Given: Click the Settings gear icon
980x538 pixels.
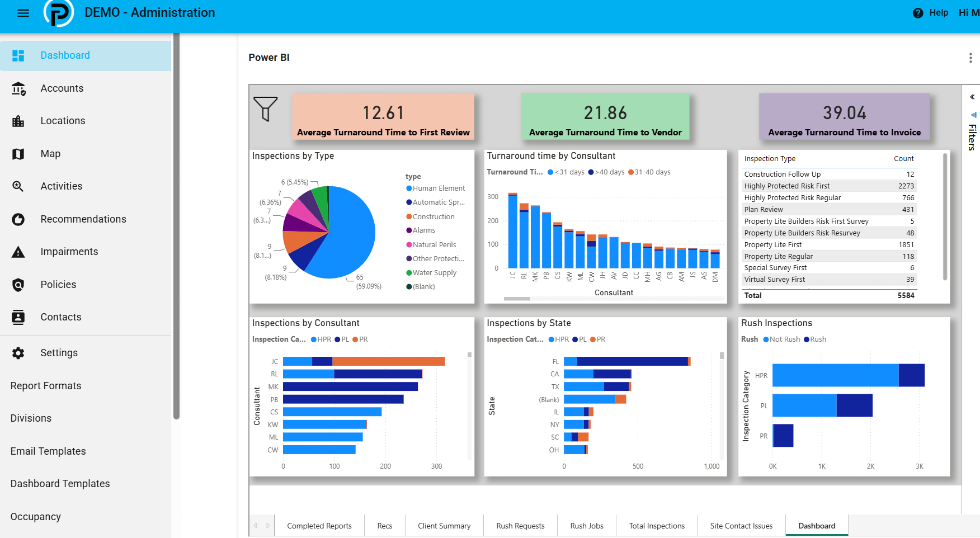Looking at the screenshot, I should pos(18,353).
